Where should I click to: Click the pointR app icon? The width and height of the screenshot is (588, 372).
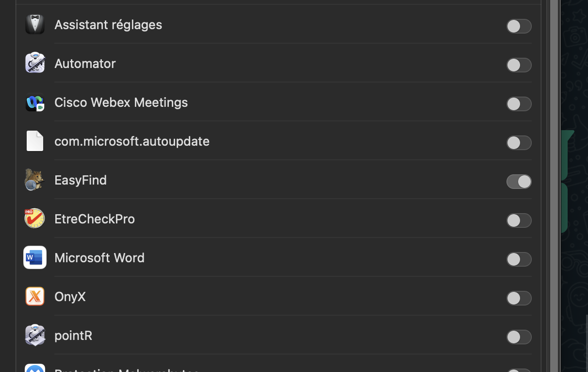click(35, 336)
